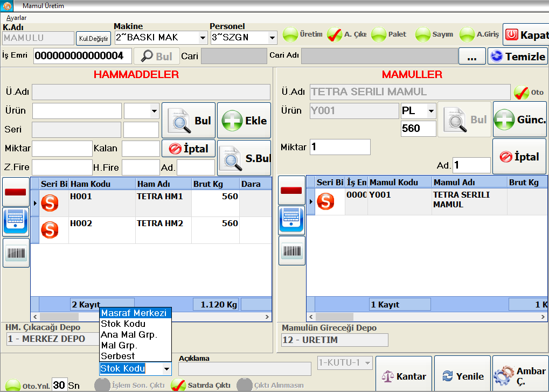Click the red minus icon in Mamuller panel
This screenshot has width=549, height=392.
pos(291,190)
